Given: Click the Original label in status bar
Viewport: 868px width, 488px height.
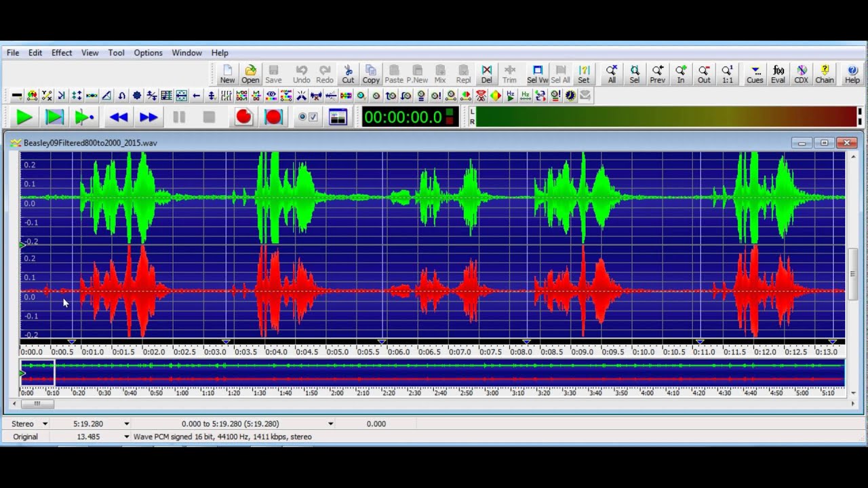Looking at the screenshot, I should 25,436.
